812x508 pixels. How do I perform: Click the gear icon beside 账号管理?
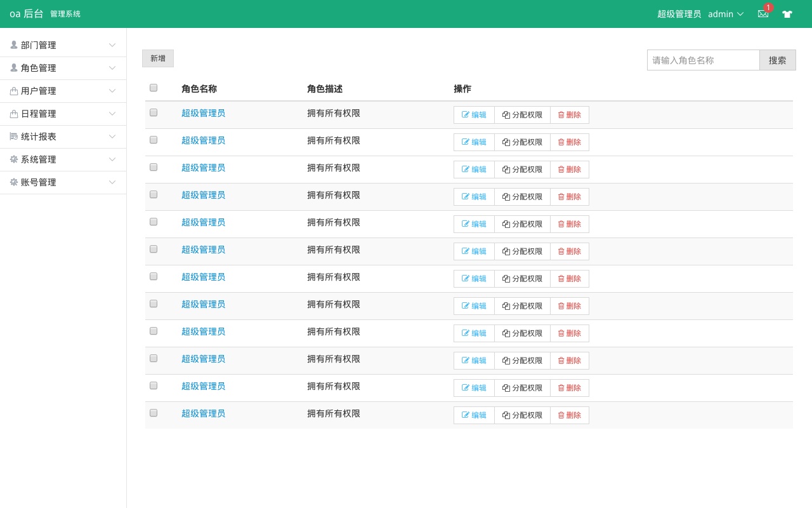pos(14,182)
